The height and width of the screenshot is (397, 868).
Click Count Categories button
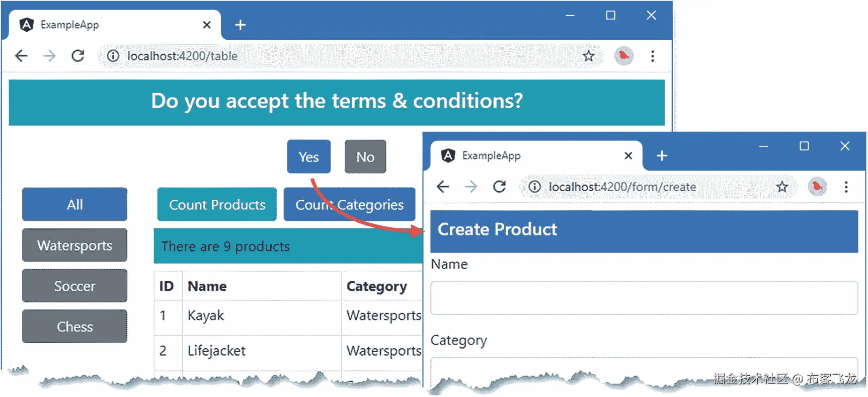(x=349, y=204)
